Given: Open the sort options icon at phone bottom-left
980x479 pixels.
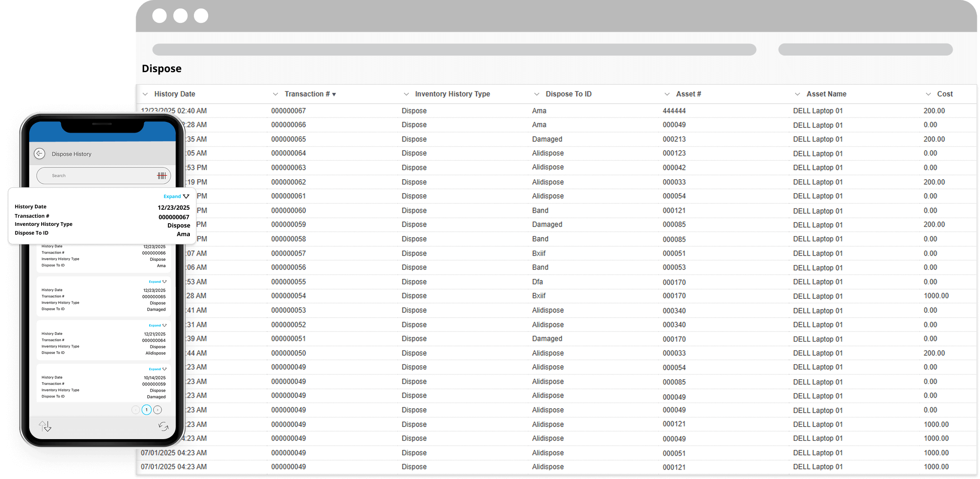Looking at the screenshot, I should click(44, 426).
